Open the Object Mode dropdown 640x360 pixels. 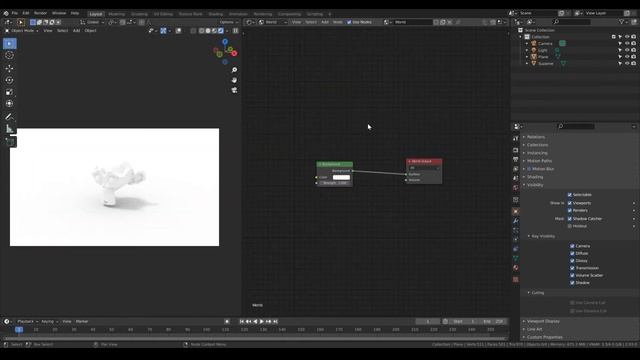click(x=22, y=31)
